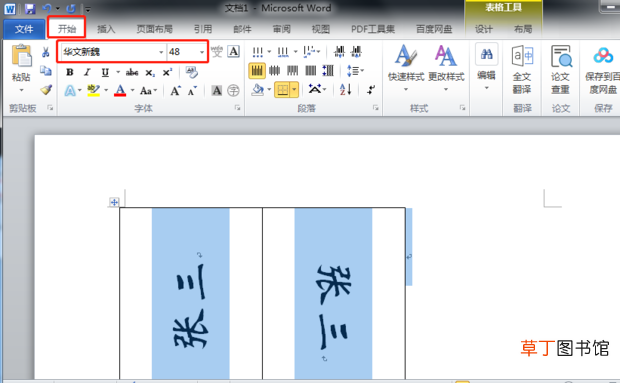620x383 pixels.
Task: Apply text effects glowing A icon
Action: tap(70, 91)
